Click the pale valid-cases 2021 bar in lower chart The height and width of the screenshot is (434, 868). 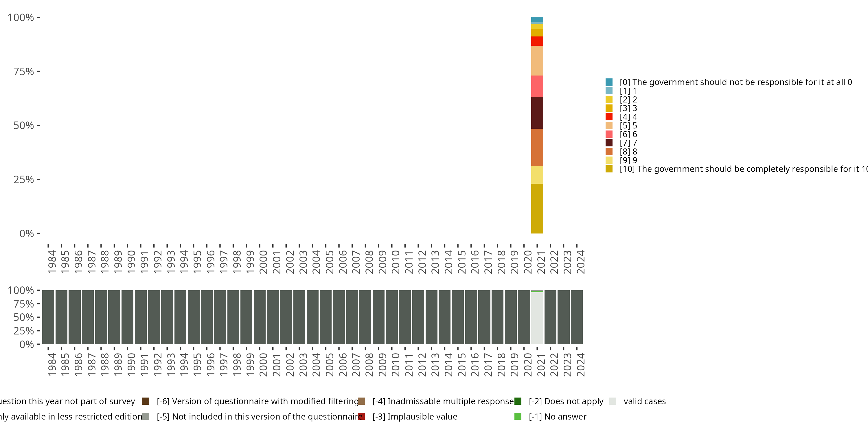pyautogui.click(x=537, y=318)
